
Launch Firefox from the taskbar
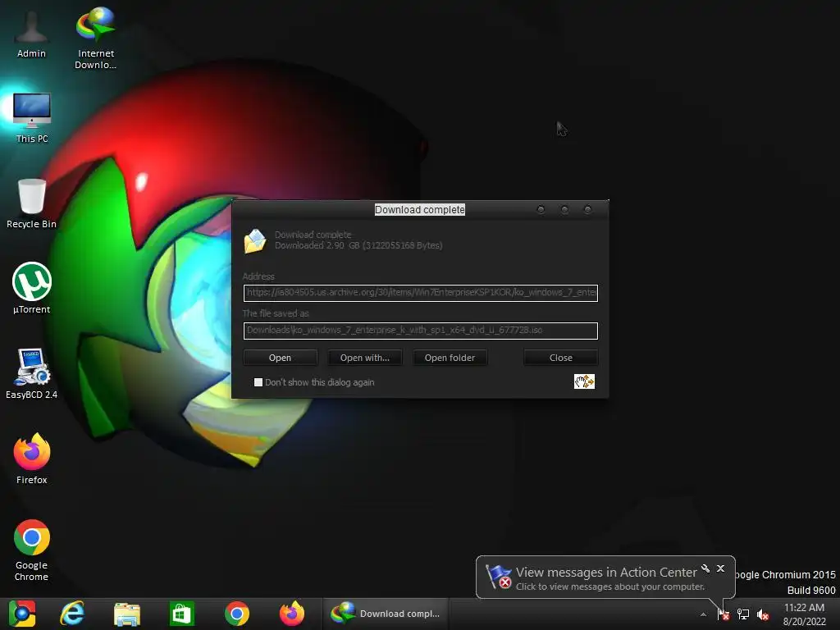pyautogui.click(x=292, y=614)
